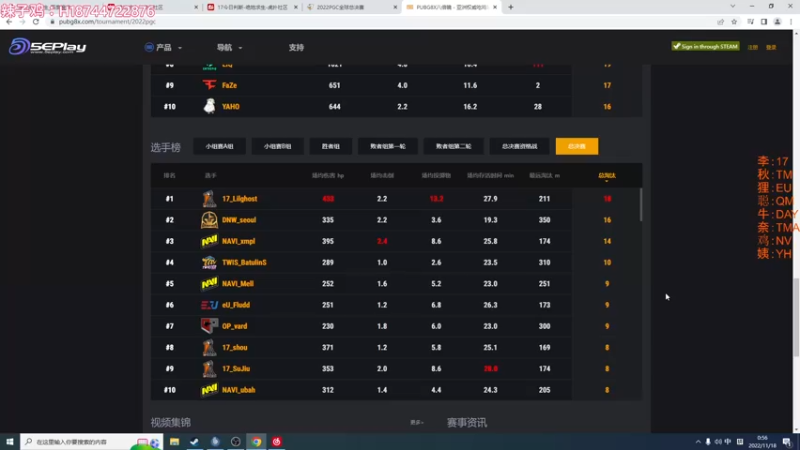Click Sign in through STEAM button
800x450 pixels.
coord(706,46)
